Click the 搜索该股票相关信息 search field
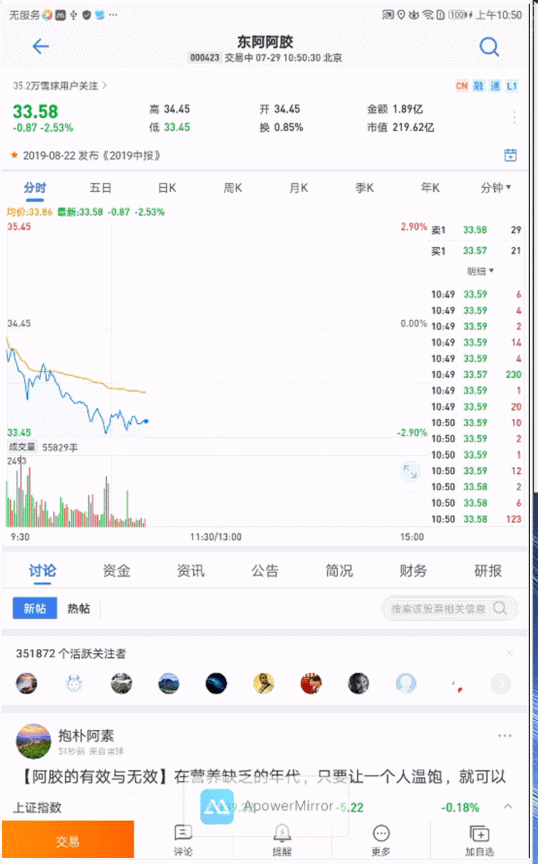This screenshot has height=864, width=538. [x=449, y=608]
